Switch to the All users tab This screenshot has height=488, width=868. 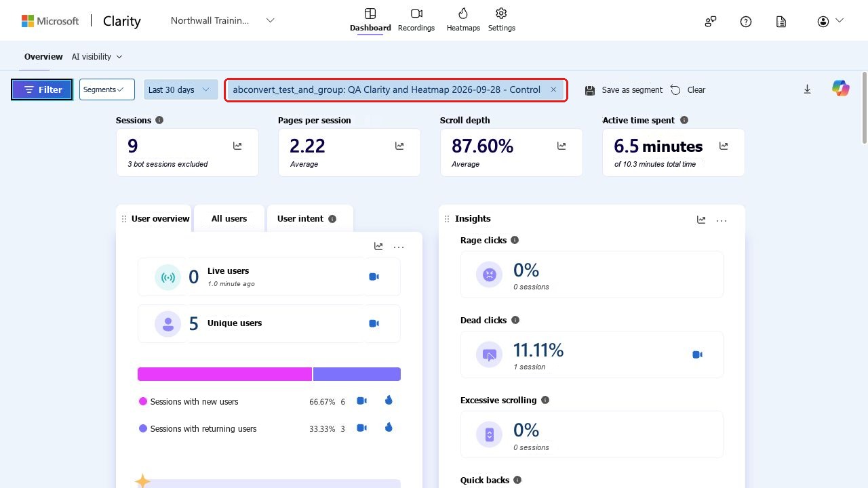pyautogui.click(x=229, y=218)
